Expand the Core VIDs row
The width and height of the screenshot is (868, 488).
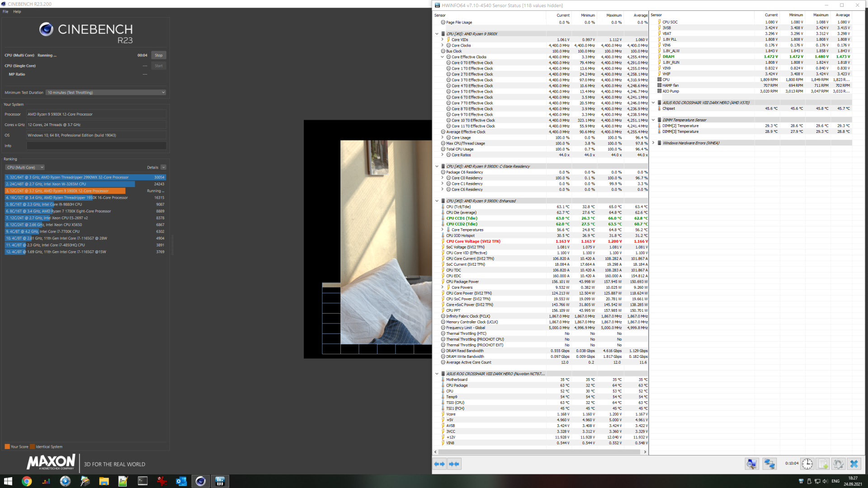tap(443, 40)
